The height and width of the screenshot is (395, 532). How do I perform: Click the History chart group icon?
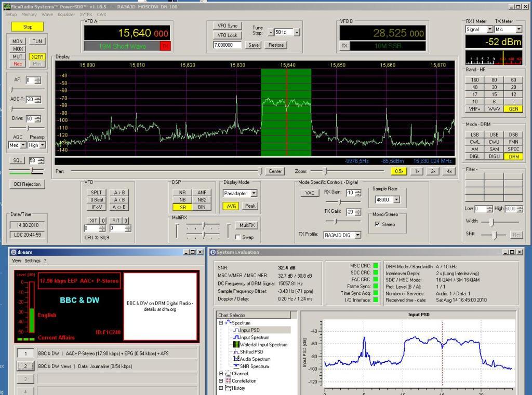(x=228, y=388)
